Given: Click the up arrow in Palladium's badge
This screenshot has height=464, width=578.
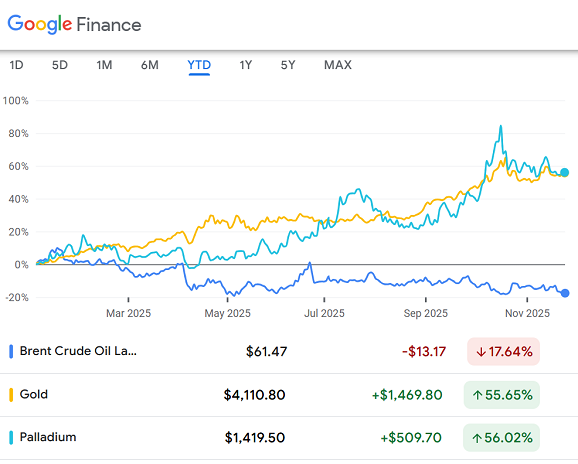Looking at the screenshot, I should click(477, 438).
